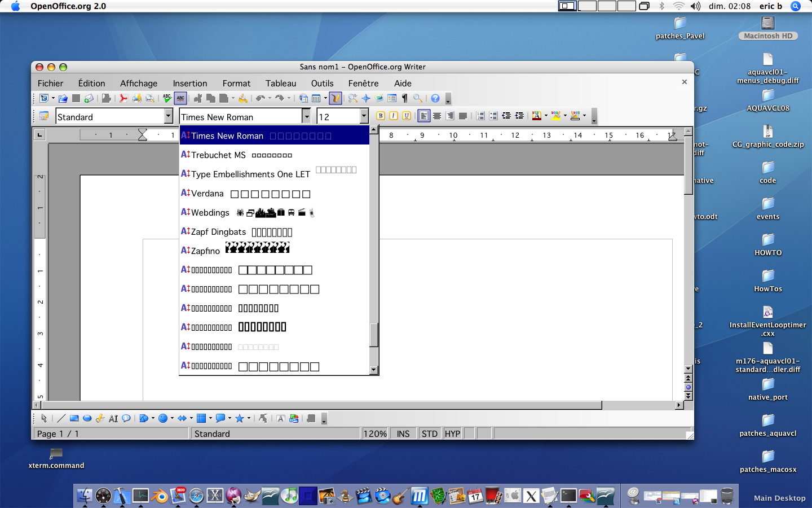The height and width of the screenshot is (508, 812).
Task: Open Styles and Formatting icon
Action: (43, 116)
